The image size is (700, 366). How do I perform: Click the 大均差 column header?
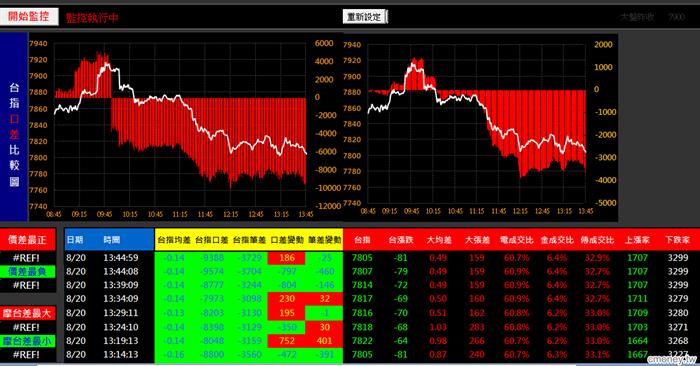(x=439, y=240)
